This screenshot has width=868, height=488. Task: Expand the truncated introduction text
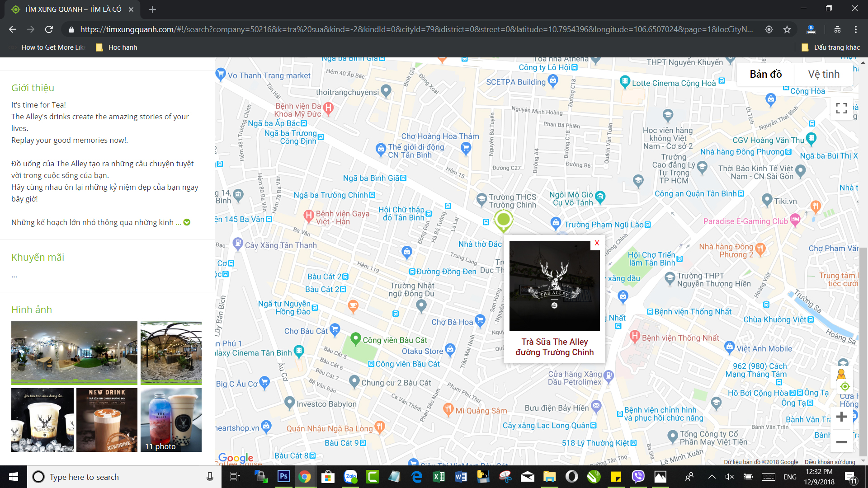[x=187, y=222]
